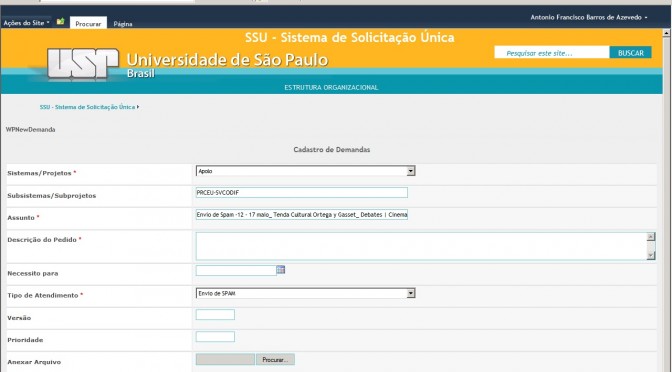Open SSU - Sistema de Solicitação Única breadcrumb
Image resolution: width=672 pixels, height=372 pixels.
click(x=87, y=107)
